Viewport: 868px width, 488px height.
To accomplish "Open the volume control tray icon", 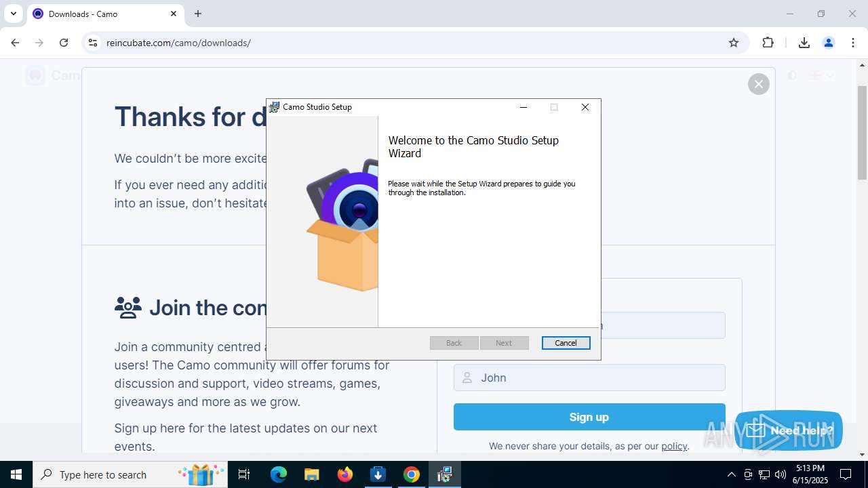I will 781,474.
